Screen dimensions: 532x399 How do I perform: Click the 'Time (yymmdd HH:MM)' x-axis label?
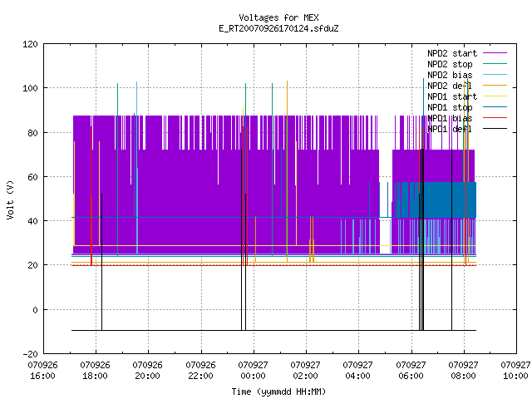[278, 392]
